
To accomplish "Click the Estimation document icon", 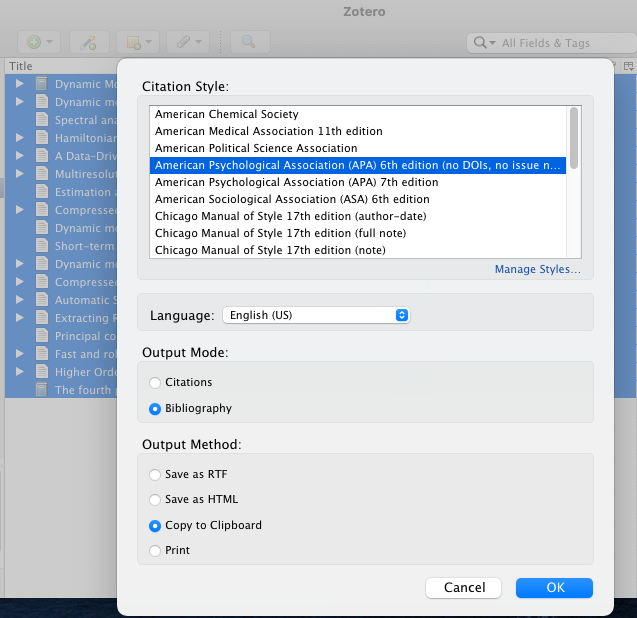I will pyautogui.click(x=42, y=192).
